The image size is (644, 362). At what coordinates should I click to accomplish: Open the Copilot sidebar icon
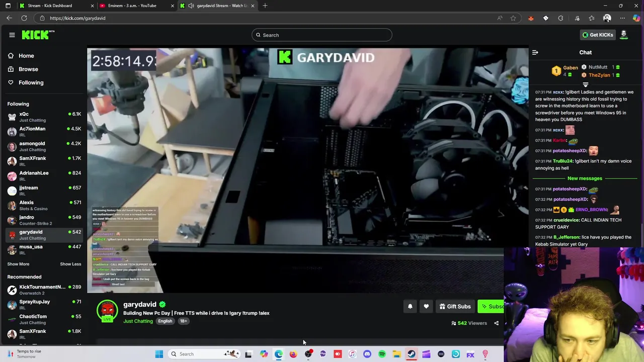[636, 18]
